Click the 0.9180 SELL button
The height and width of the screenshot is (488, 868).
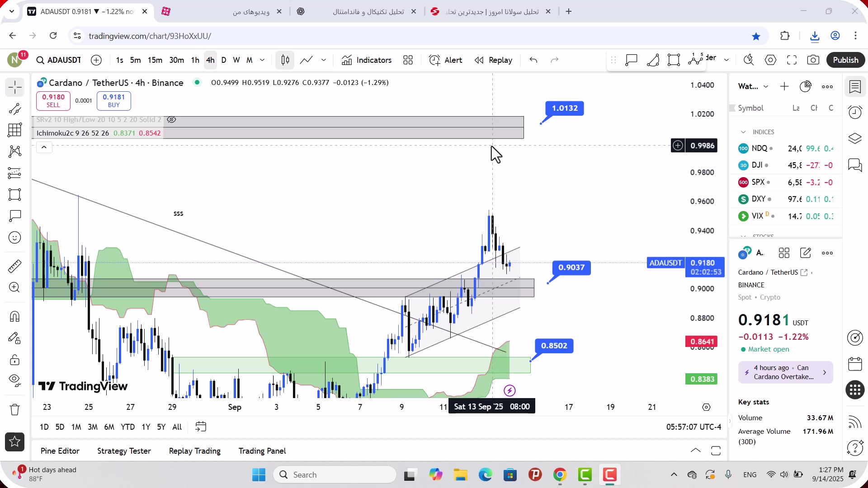[53, 101]
